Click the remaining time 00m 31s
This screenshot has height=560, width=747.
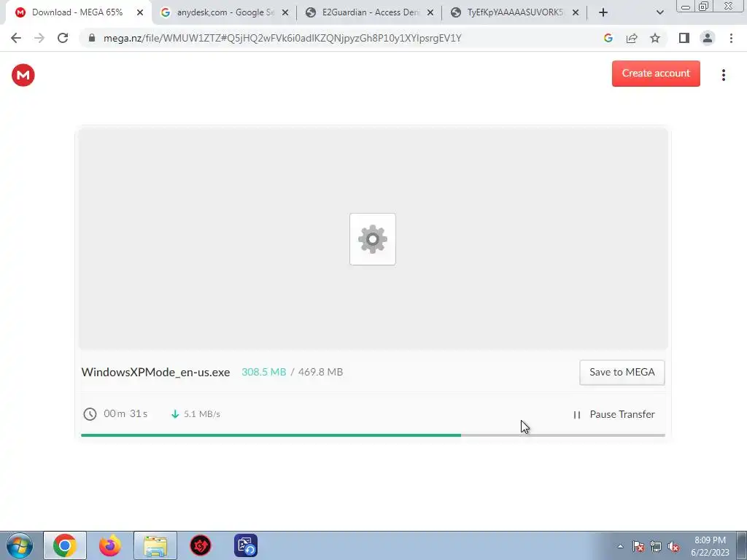(125, 413)
